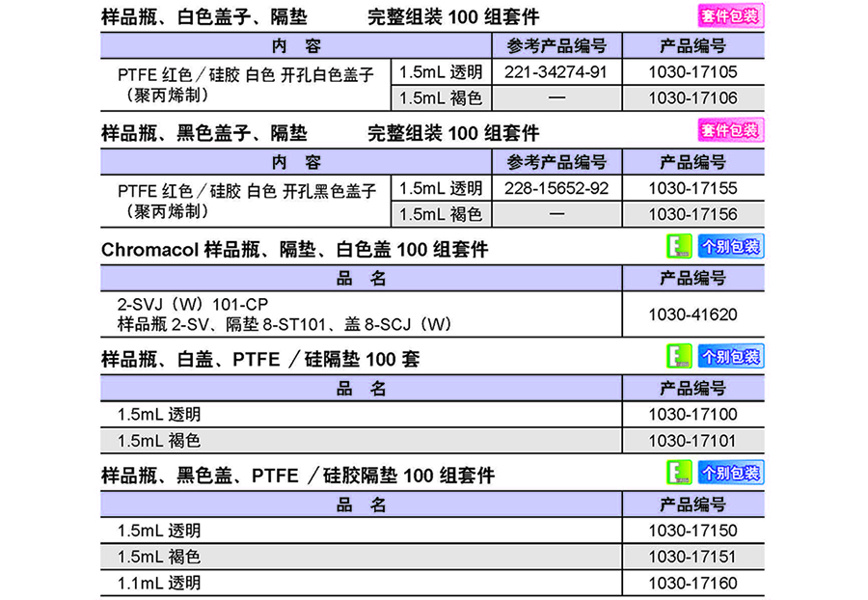Click pink 套件包装 badge in 黑色盖子 section

729,131
